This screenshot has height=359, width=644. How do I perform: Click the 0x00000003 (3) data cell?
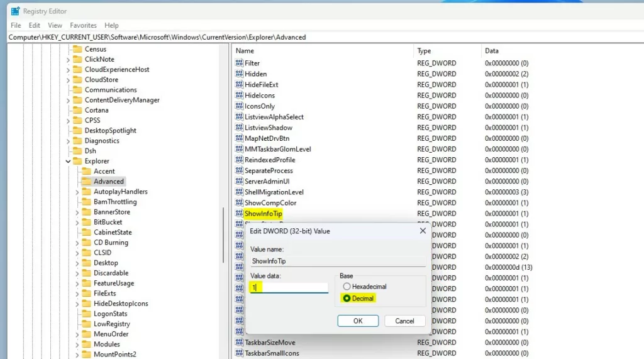click(506, 192)
